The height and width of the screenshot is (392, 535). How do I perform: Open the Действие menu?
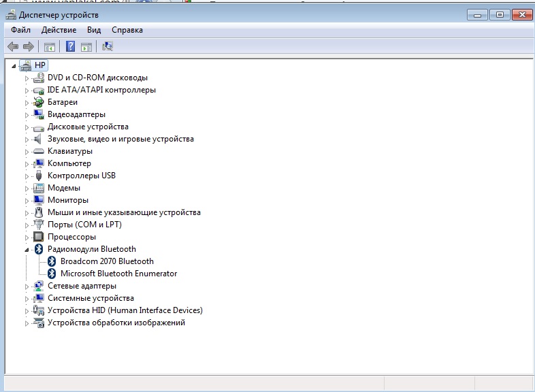click(x=59, y=30)
